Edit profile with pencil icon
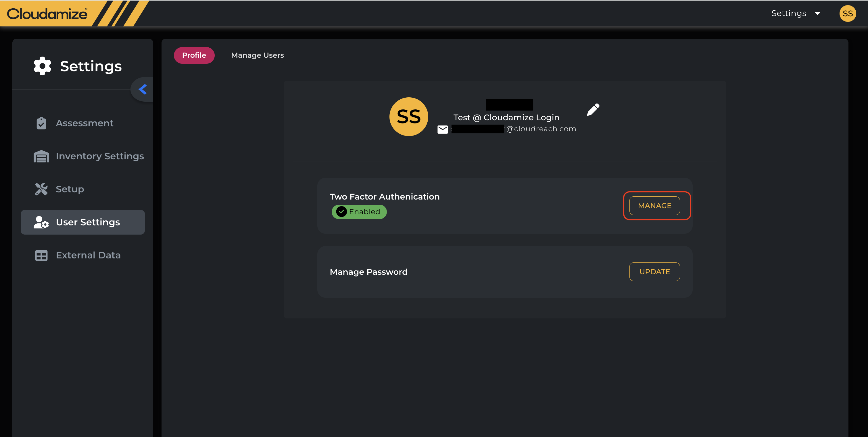This screenshot has height=437, width=868. click(x=593, y=109)
